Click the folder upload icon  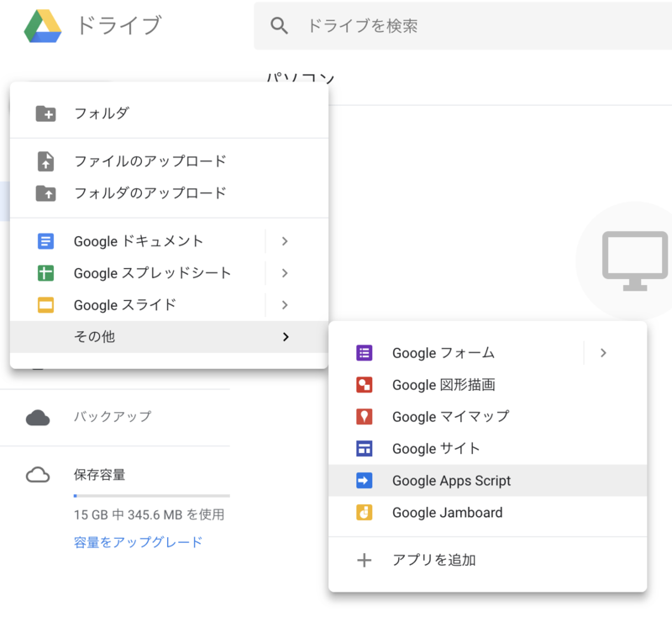pyautogui.click(x=45, y=193)
